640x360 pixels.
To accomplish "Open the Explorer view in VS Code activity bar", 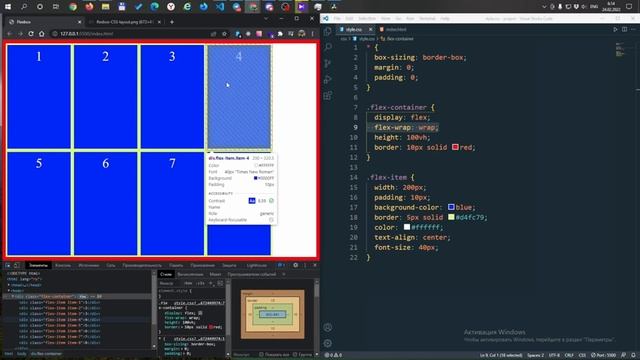I will [328, 31].
